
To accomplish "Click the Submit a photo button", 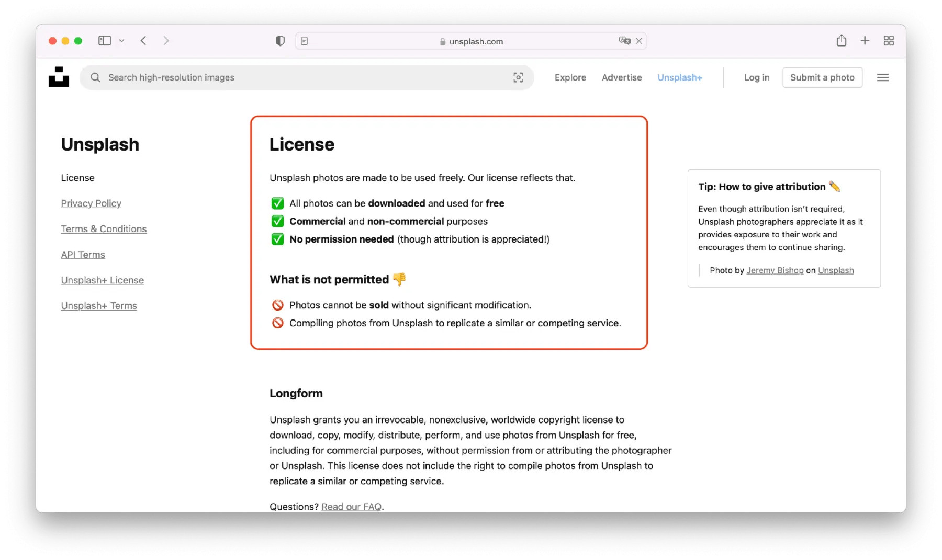I will (x=822, y=77).
